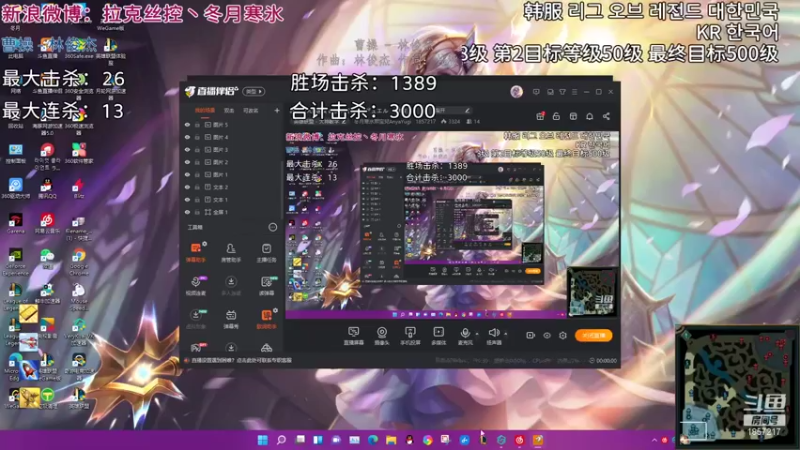
Task: Click the help link in the bottom status bar
Action: [242, 360]
